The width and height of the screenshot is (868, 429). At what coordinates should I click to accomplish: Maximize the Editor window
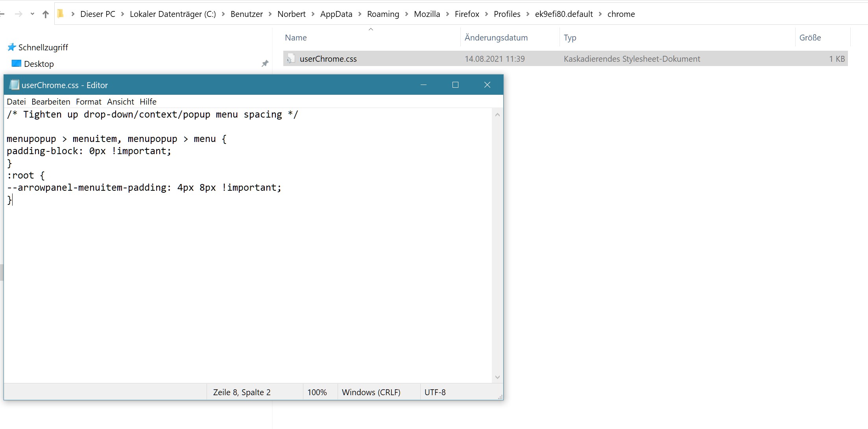[x=455, y=85]
